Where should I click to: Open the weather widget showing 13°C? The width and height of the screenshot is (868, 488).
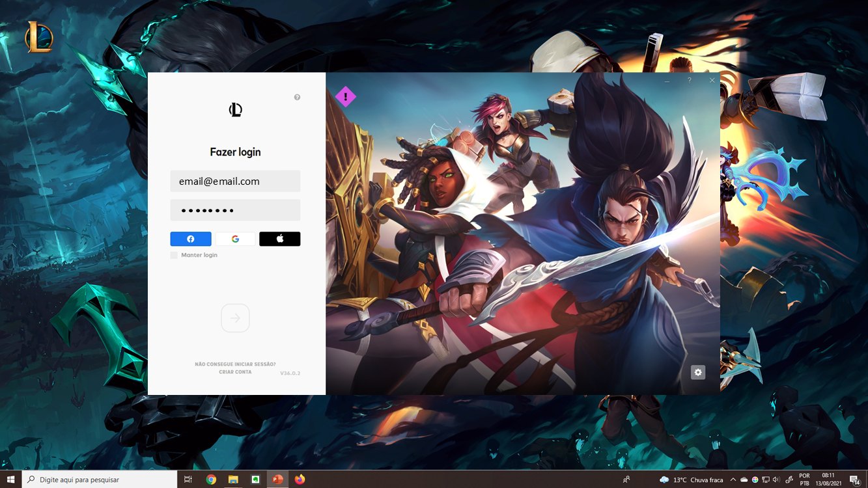coord(691,480)
